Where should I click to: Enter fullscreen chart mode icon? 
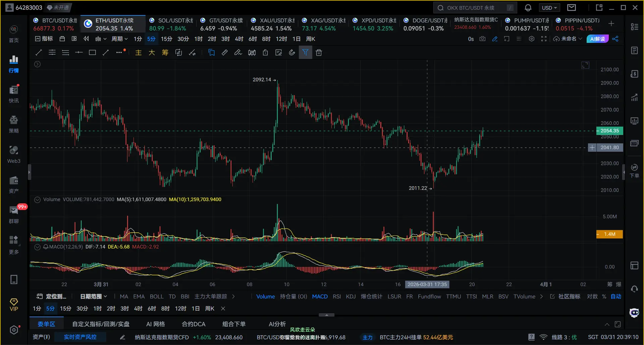pos(544,39)
